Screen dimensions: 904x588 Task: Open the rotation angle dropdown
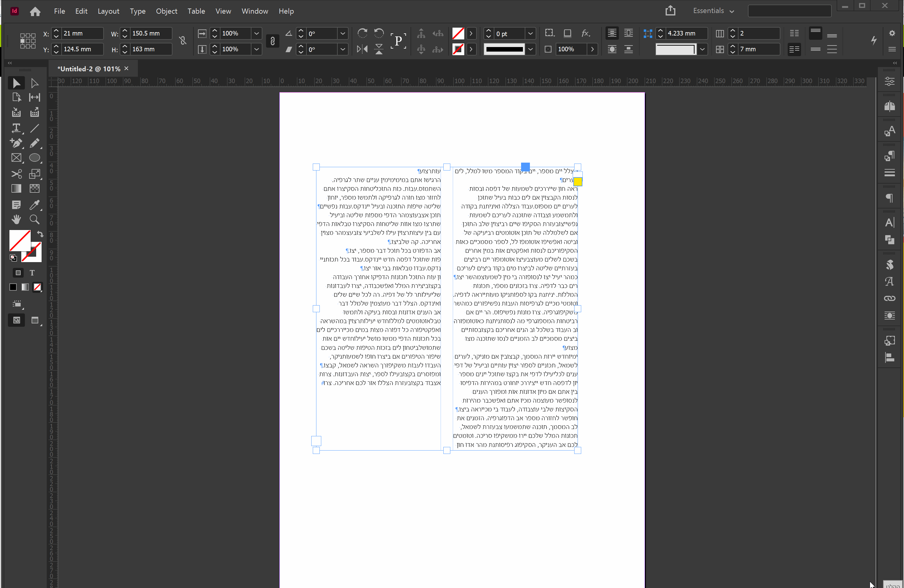coord(343,33)
